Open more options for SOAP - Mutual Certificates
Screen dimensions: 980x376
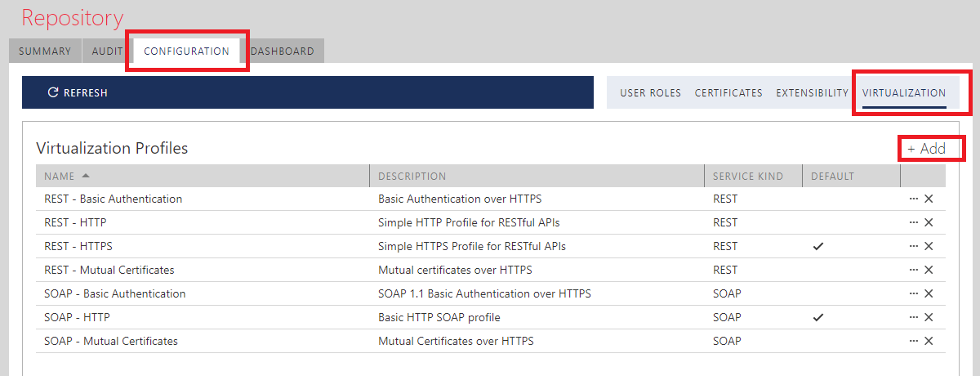(x=913, y=341)
